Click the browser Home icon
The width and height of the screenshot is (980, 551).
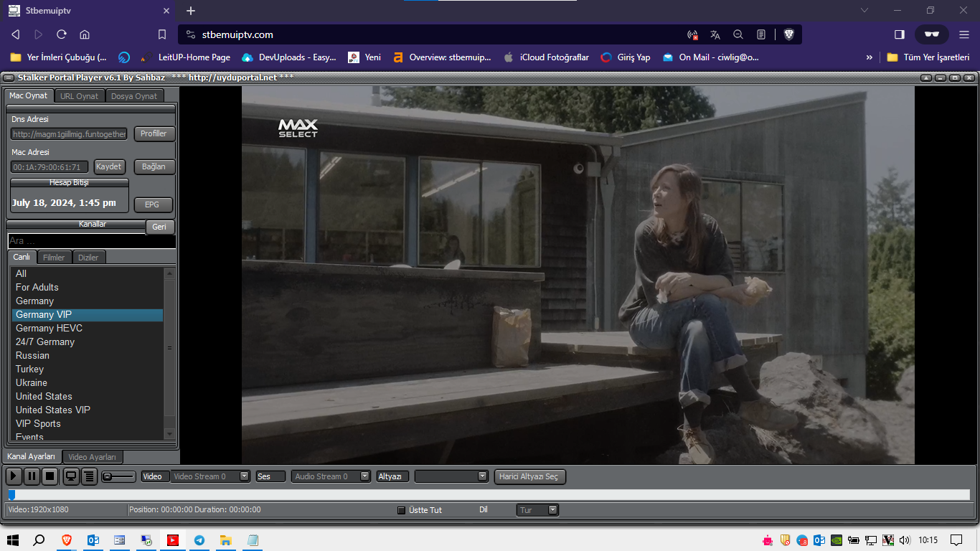click(84, 34)
